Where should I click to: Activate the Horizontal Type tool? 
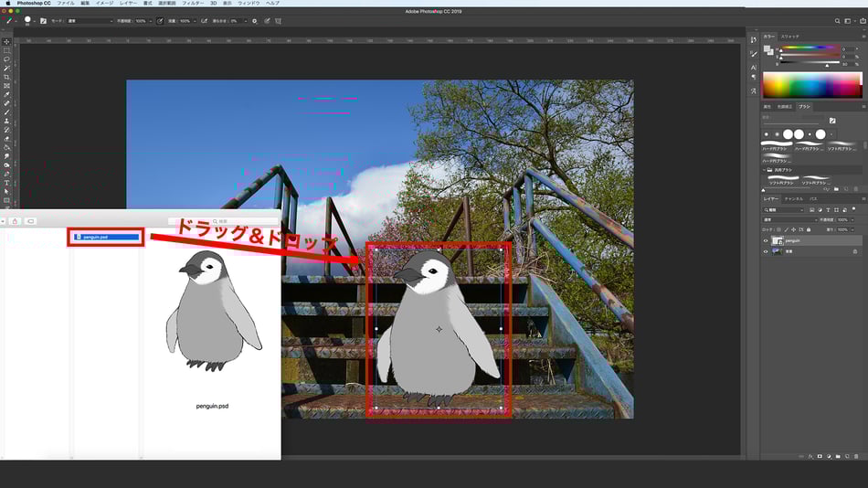click(x=6, y=182)
